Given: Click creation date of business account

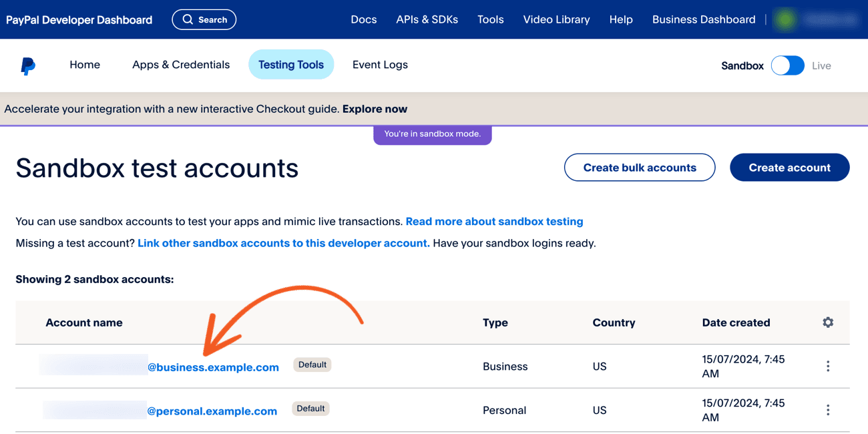Looking at the screenshot, I should click(x=743, y=367).
